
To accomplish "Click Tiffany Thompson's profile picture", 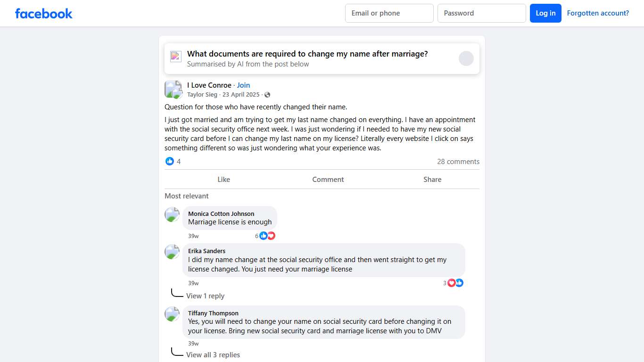I will (x=172, y=314).
